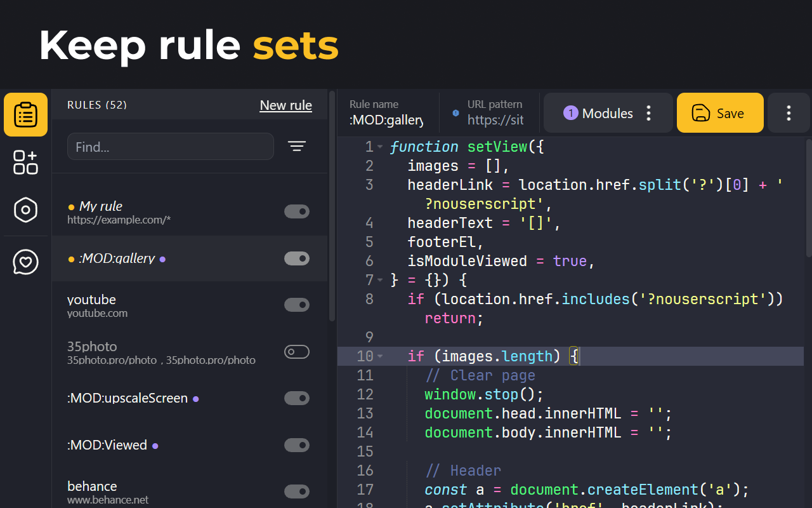This screenshot has height=508, width=812.
Task: Disable the :MOD:gallery rule toggle
Action: tap(297, 258)
